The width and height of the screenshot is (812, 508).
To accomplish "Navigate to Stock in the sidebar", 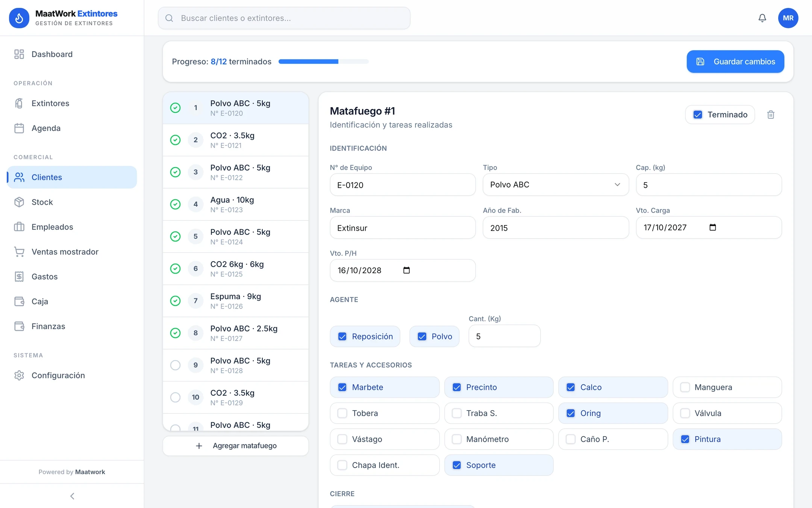I will tap(72, 202).
